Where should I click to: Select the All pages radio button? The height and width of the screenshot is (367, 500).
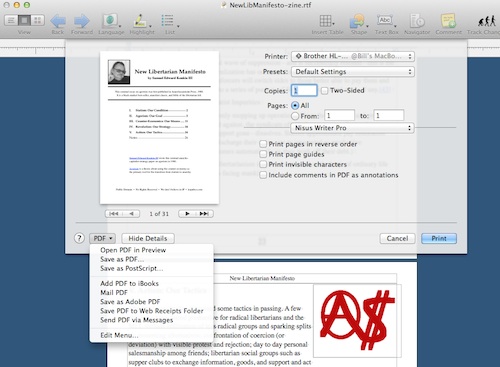coord(295,106)
